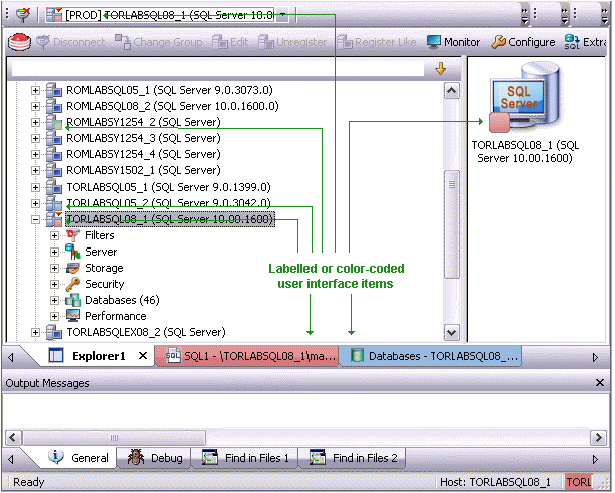This screenshot has height=493, width=615.
Task: Click the Host: TORLABSQL08_1 status bar entry
Action: 495,482
